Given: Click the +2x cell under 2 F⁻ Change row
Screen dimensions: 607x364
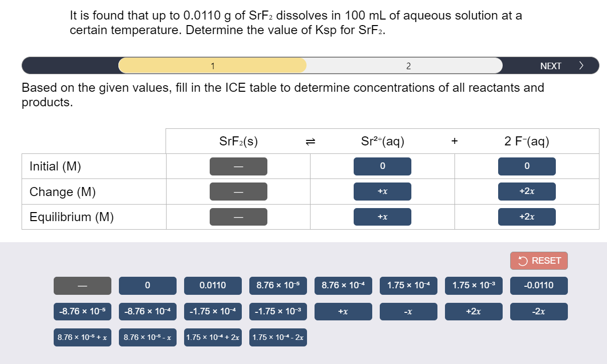Looking at the screenshot, I should 527,191.
